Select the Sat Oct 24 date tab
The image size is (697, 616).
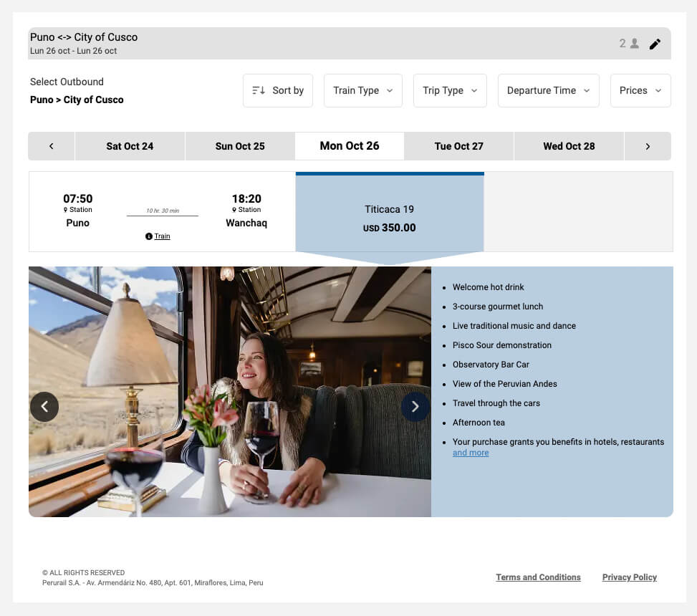130,146
